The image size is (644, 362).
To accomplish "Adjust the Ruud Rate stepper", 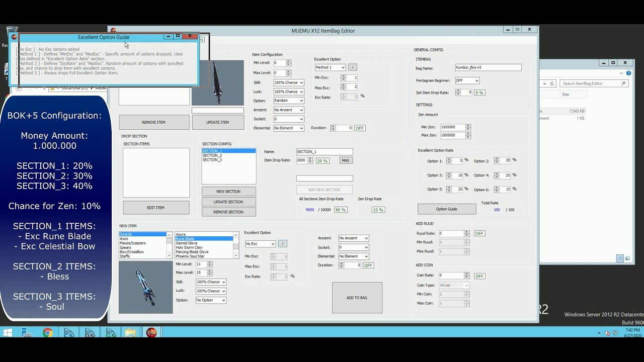I will 466,233.
